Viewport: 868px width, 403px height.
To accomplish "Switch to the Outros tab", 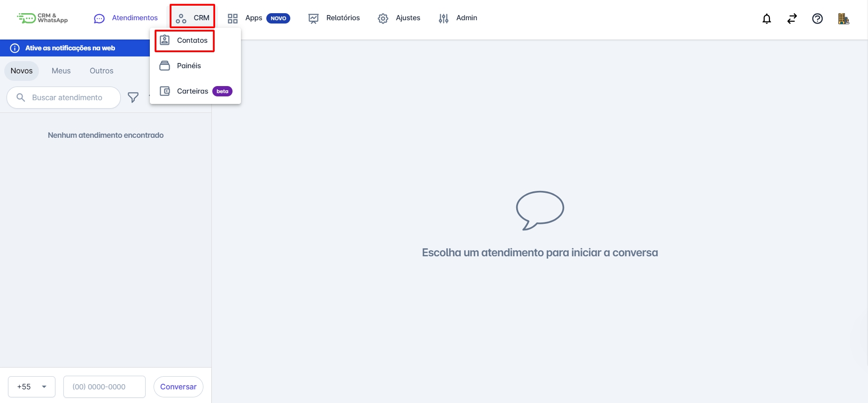I will [x=101, y=71].
